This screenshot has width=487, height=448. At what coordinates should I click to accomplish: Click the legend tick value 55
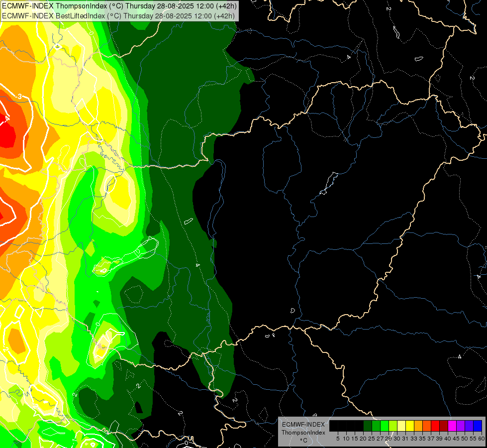click(474, 439)
